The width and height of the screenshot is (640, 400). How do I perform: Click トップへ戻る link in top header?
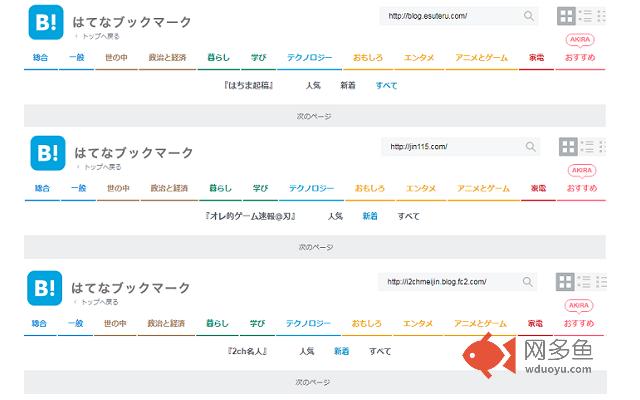coord(100,36)
